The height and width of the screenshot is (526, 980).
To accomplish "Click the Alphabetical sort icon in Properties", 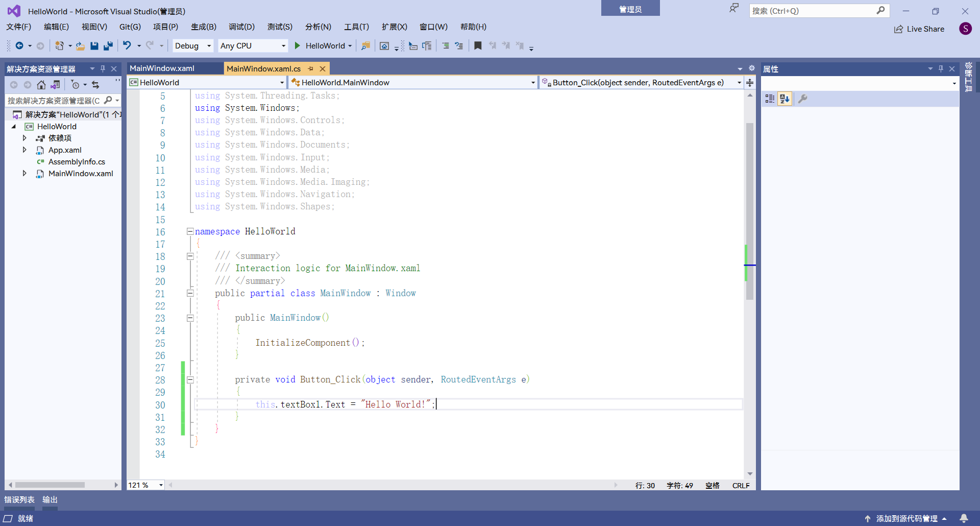I will [785, 99].
